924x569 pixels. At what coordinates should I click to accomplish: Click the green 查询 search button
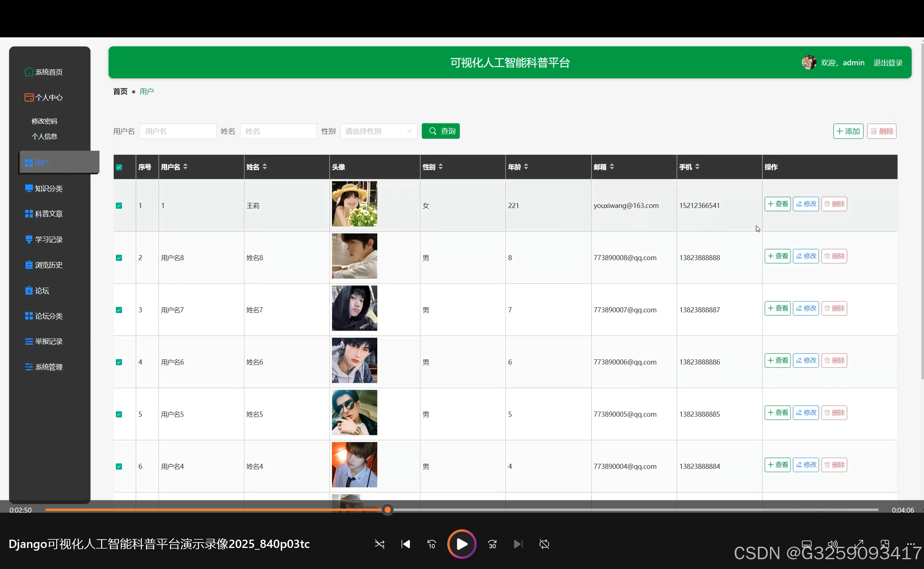click(441, 131)
